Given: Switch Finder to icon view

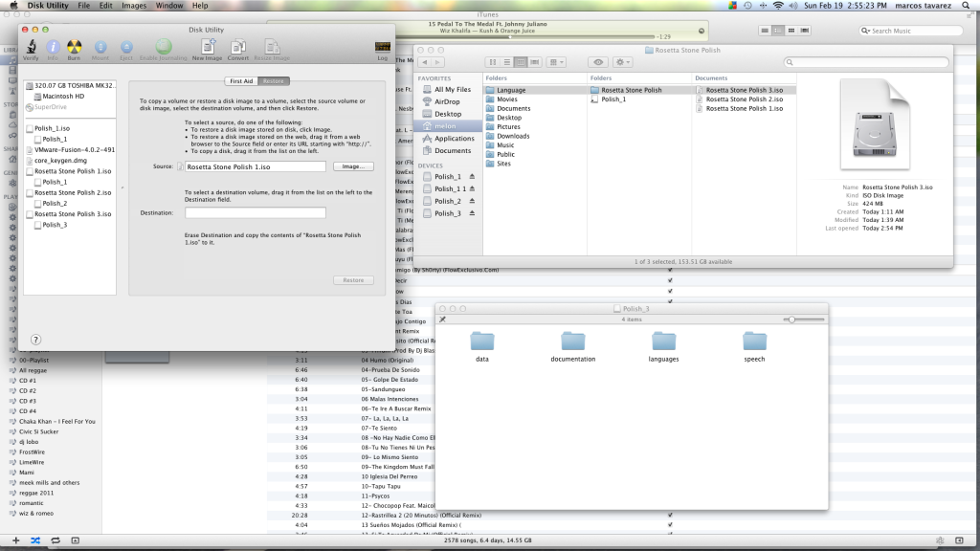Looking at the screenshot, I should 493,62.
